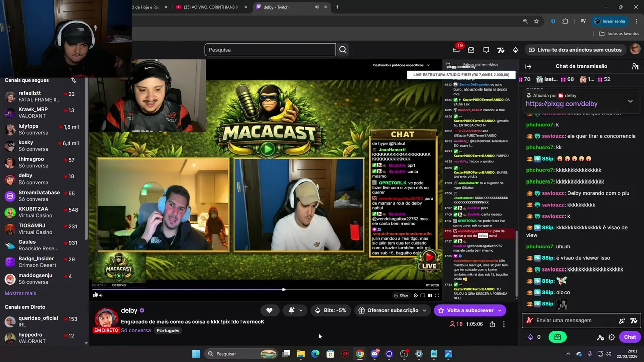Expand Oferecer subscrição dropdown
Viewport: 644px width, 362px height.
point(424,310)
